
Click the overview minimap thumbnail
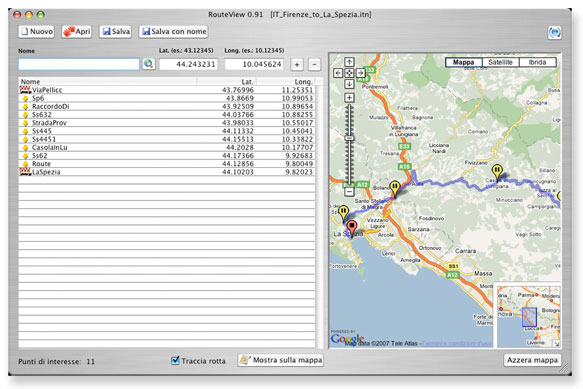click(x=529, y=317)
